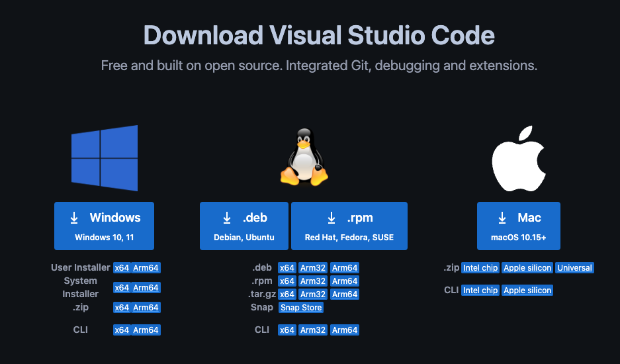Click the '.deb' row label
Screen dimensions: 620x364
[262, 267]
